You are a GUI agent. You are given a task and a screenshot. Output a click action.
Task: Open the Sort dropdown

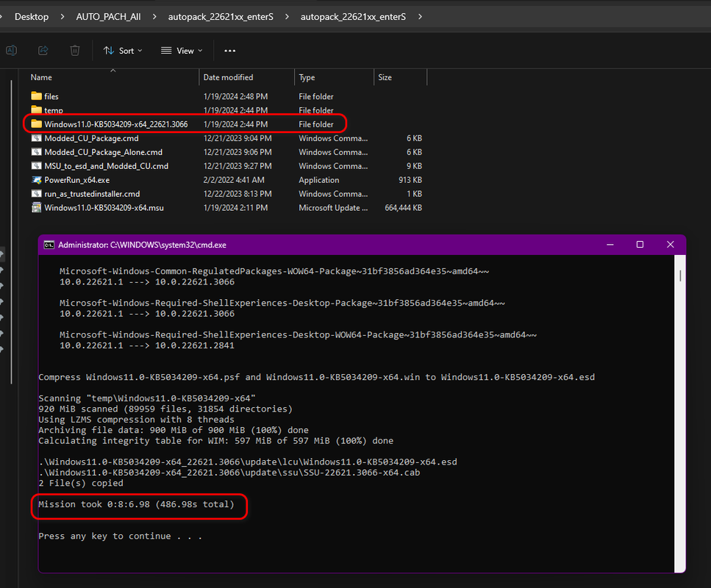[x=123, y=51]
